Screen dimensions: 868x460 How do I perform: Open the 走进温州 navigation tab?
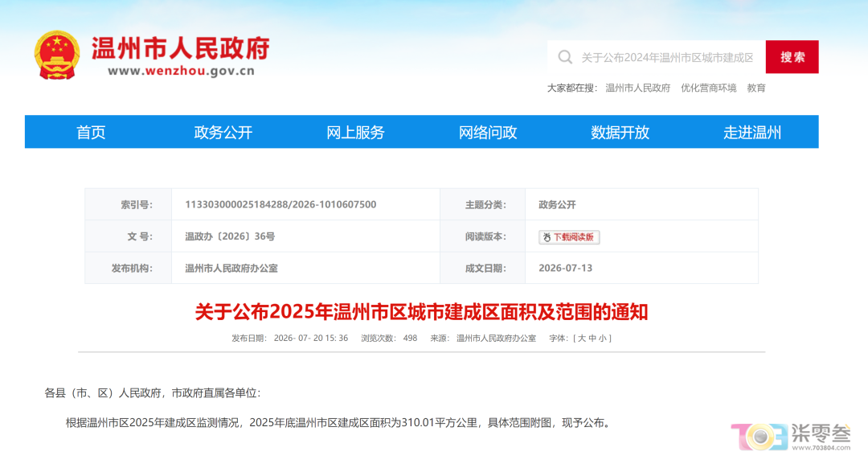tap(752, 132)
